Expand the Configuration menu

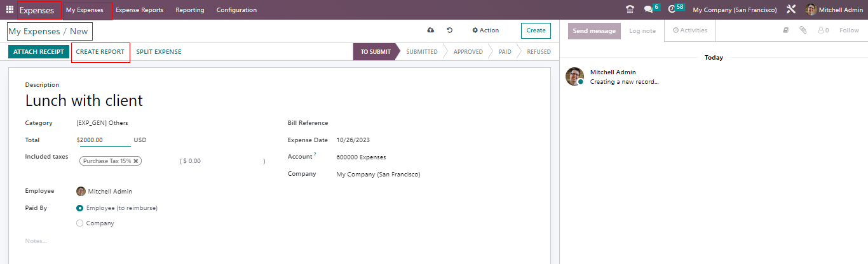coord(236,10)
